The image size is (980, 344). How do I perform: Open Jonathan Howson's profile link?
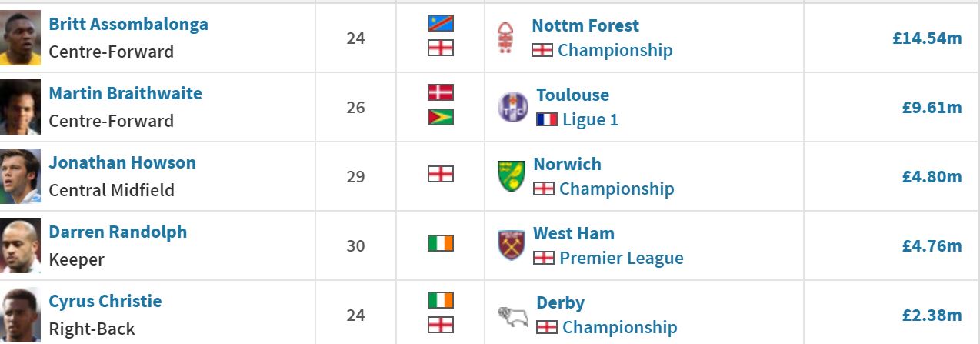(x=122, y=162)
